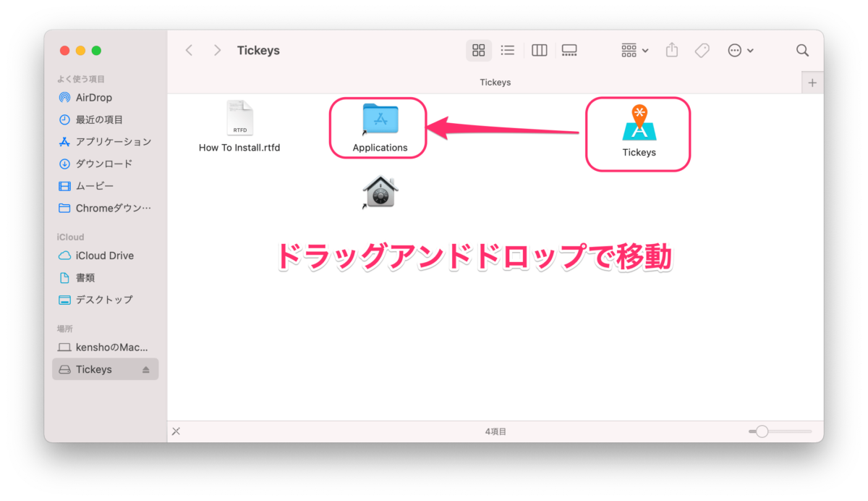
Task: Switch to list view
Action: click(508, 50)
